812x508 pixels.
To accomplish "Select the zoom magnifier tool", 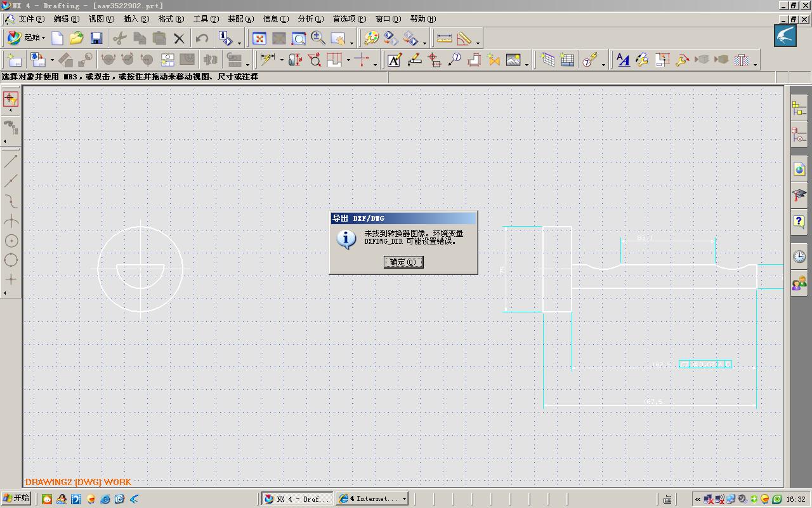I will pos(318,39).
